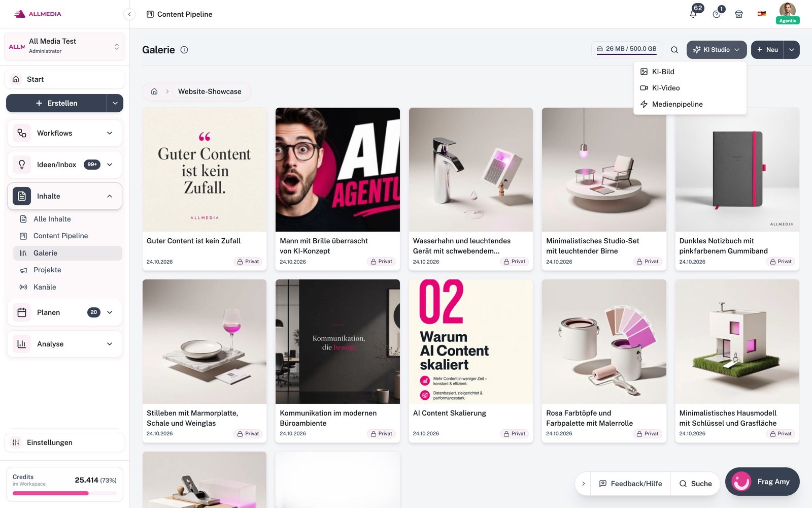Viewport: 812px width, 508px height.
Task: Open the All Media Test workspace switcher
Action: click(x=64, y=47)
